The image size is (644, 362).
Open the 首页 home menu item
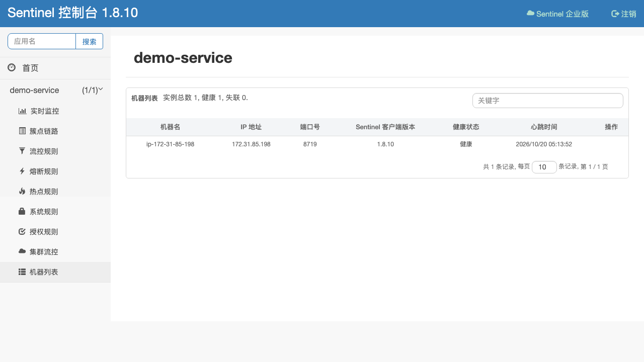55,68
